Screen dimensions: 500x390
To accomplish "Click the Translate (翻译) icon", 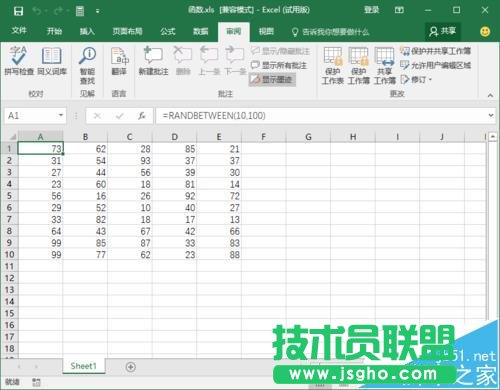I will tap(119, 61).
